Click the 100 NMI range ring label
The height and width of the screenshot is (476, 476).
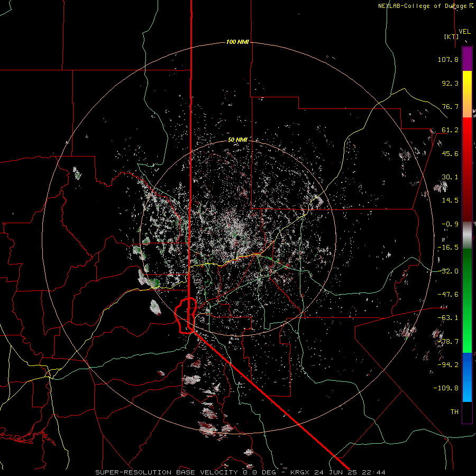(237, 42)
